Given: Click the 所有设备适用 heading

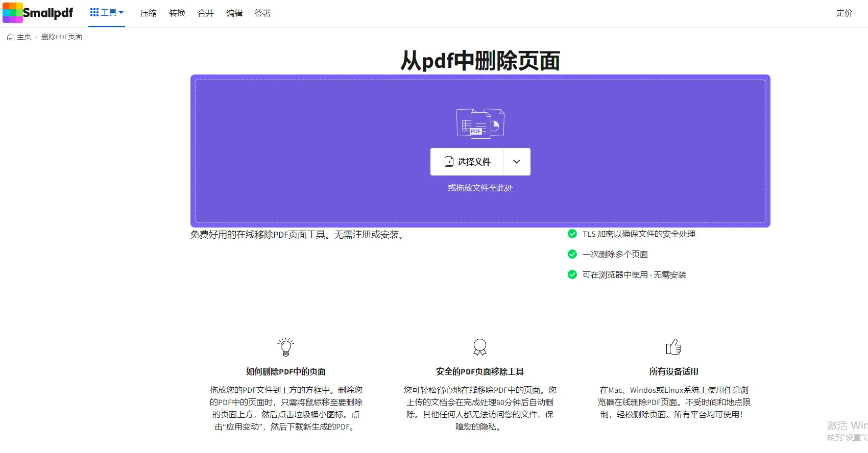Looking at the screenshot, I should point(674,371).
